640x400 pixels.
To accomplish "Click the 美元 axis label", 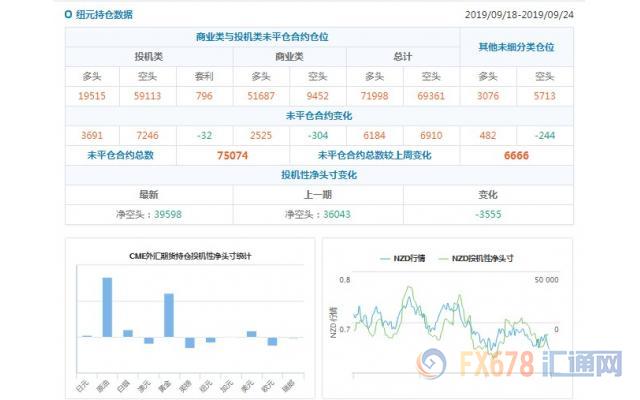I will (247, 385).
